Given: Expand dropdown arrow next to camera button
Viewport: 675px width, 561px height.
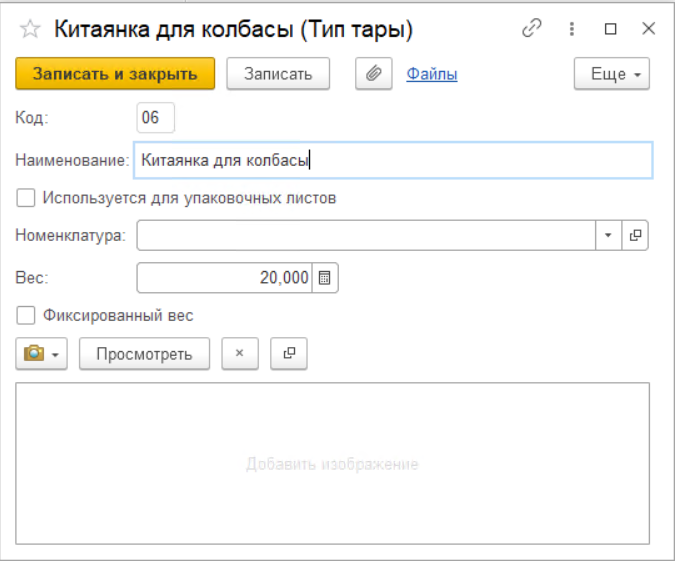Looking at the screenshot, I should (56, 354).
